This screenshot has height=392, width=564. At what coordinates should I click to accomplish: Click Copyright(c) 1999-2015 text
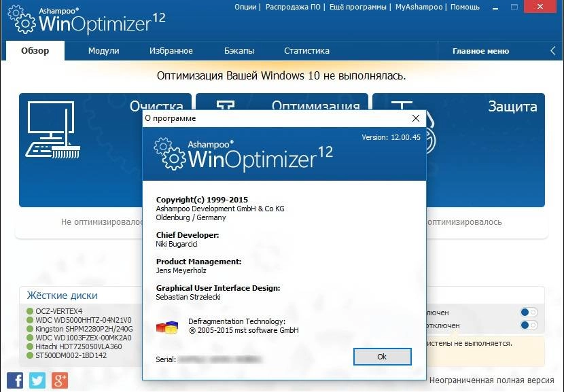tap(202, 200)
